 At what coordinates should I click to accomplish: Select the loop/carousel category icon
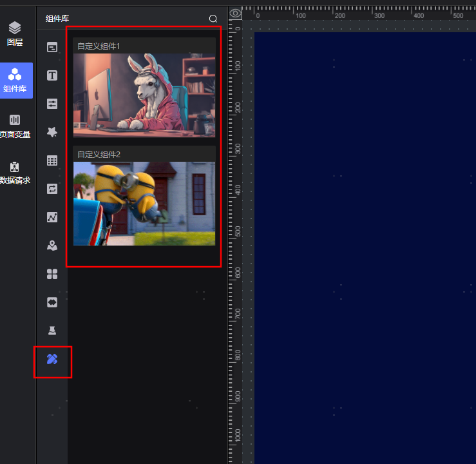coord(52,189)
